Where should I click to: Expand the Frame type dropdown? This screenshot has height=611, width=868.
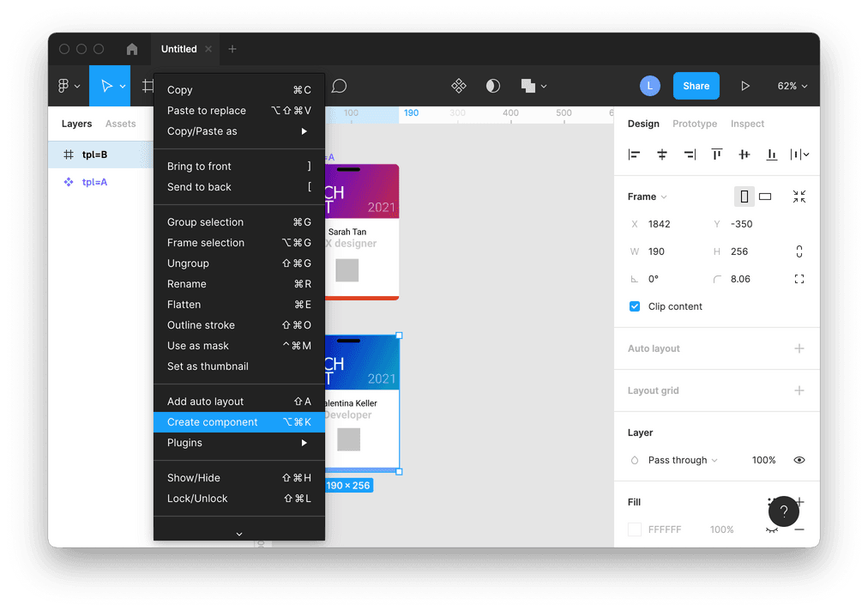pyautogui.click(x=648, y=197)
